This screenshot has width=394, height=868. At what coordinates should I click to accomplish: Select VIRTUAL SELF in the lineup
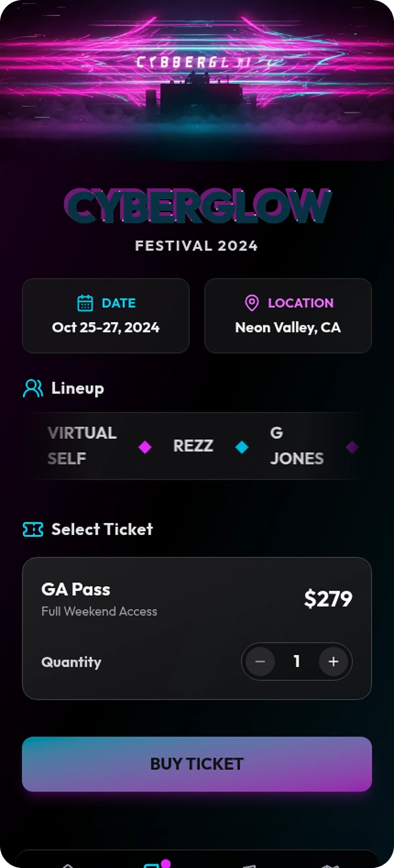click(82, 445)
